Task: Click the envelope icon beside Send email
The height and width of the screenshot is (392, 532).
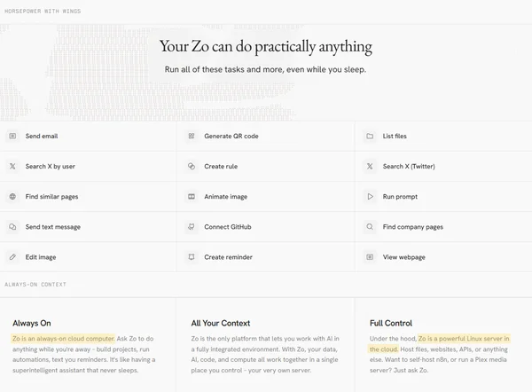Action: click(12, 136)
